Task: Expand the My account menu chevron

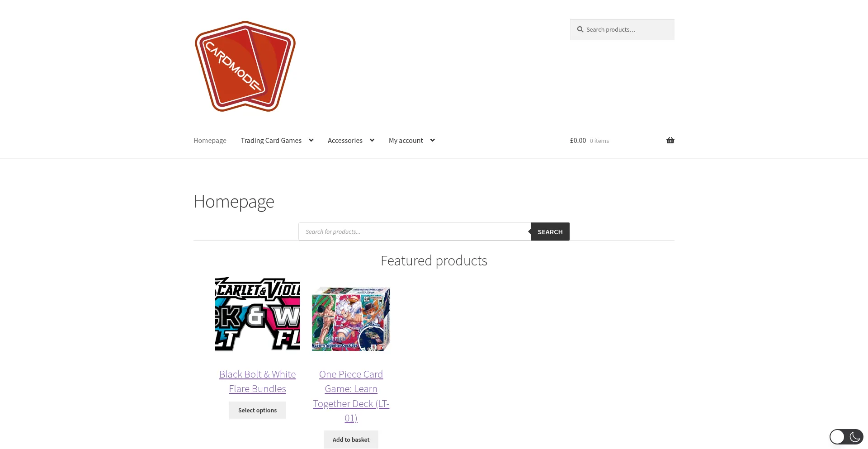Action: pyautogui.click(x=433, y=140)
